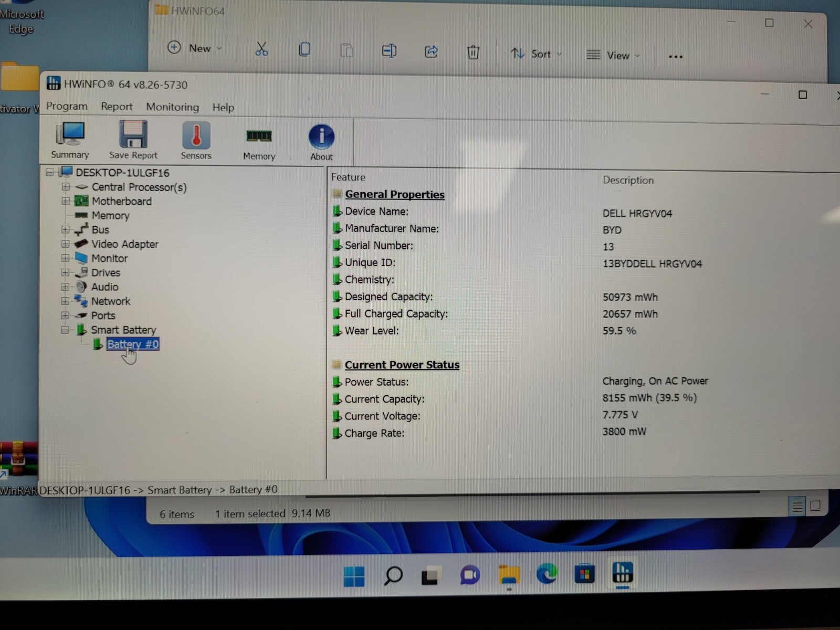The height and width of the screenshot is (630, 840).
Task: Click the HWiNFO taskbar icon
Action: click(x=623, y=572)
